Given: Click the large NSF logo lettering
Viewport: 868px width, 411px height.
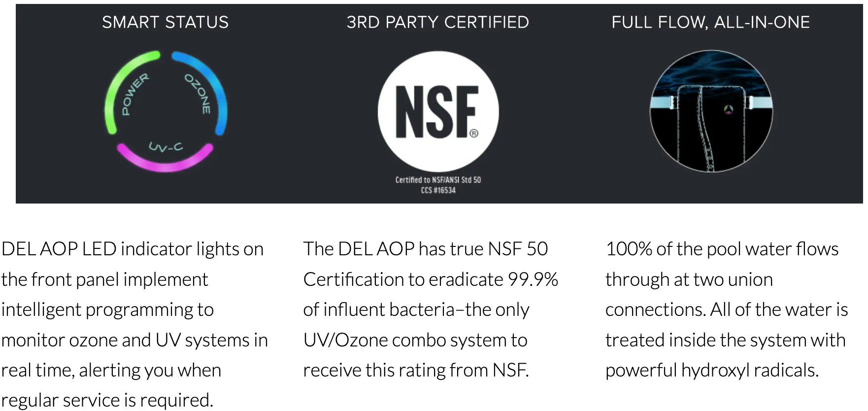Looking at the screenshot, I should point(436,112).
